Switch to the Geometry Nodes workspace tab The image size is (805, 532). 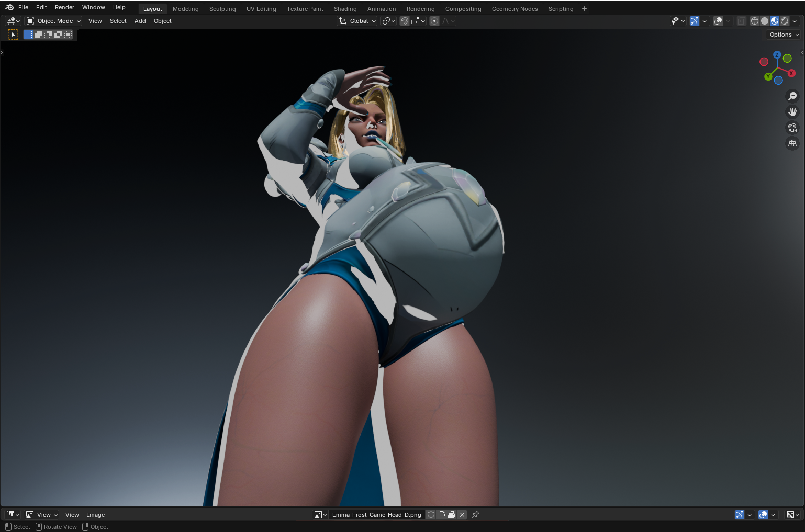point(515,9)
